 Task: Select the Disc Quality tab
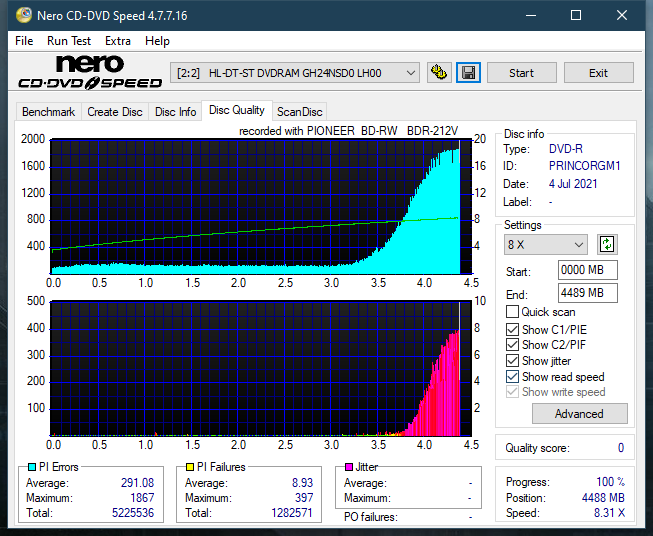[x=237, y=110]
